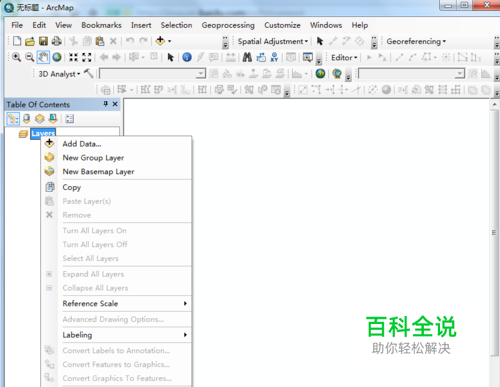Viewport: 500px width, 387px height.
Task: Click the Fixed Zoom Out icon
Action: coord(87,57)
